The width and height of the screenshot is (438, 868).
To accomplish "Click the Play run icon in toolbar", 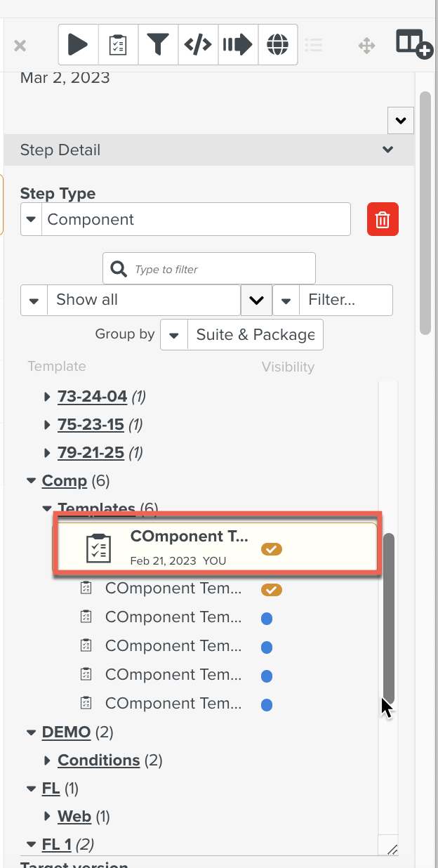I will tap(78, 45).
